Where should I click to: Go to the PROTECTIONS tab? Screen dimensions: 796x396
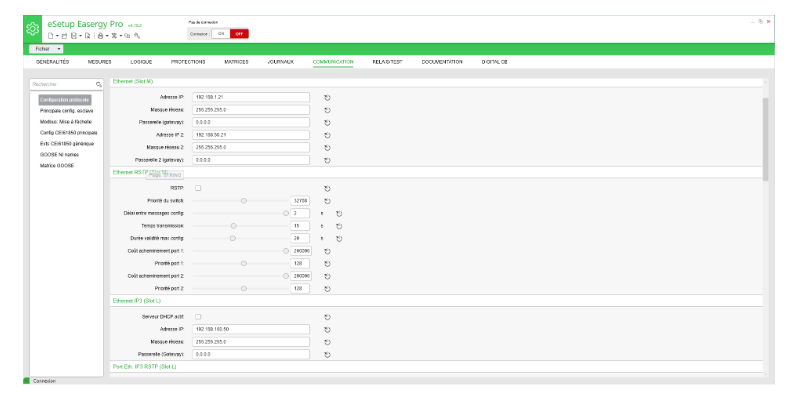[188, 62]
